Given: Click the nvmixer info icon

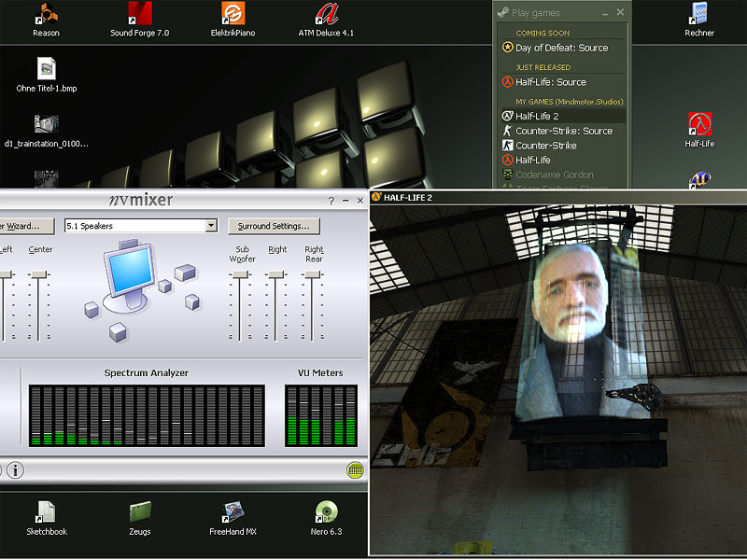Looking at the screenshot, I should pyautogui.click(x=15, y=470).
